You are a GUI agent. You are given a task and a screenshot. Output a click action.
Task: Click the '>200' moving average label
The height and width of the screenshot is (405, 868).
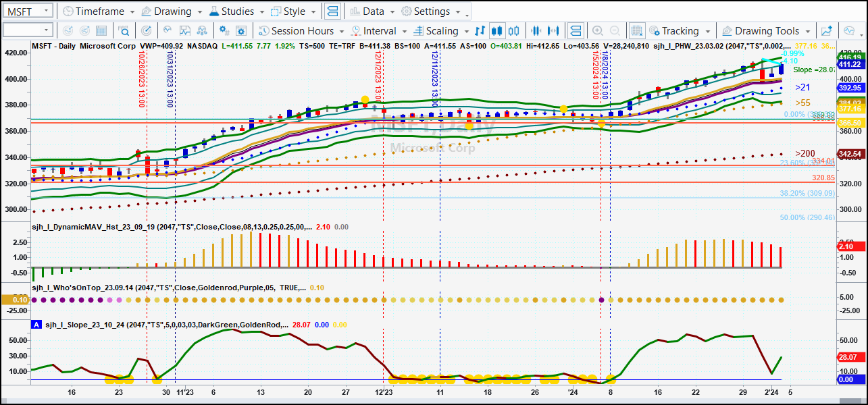(805, 154)
